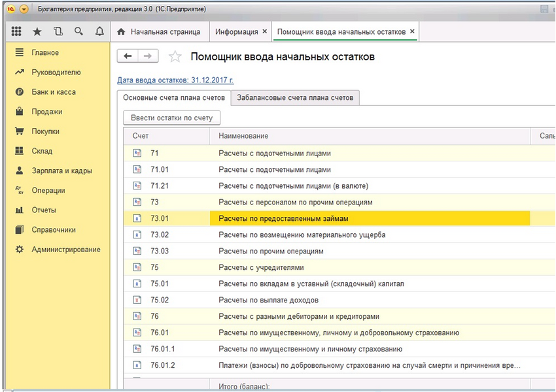
Task: Click the back navigation arrow
Action: click(128, 56)
